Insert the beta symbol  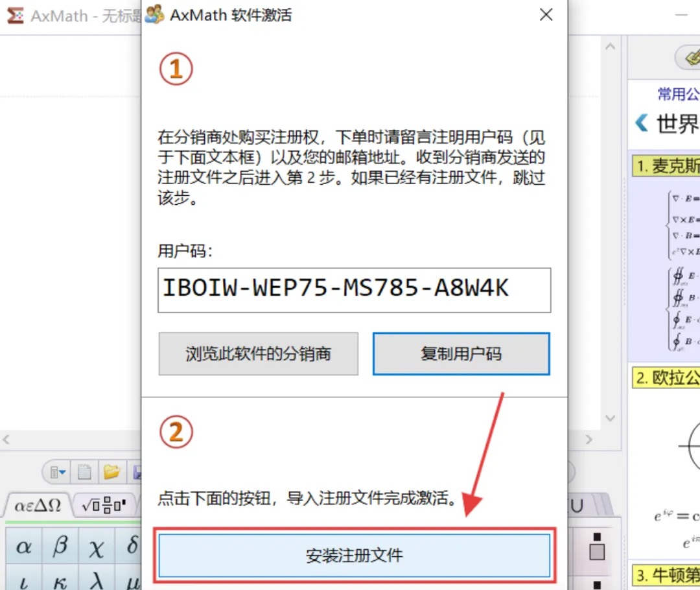[60, 546]
